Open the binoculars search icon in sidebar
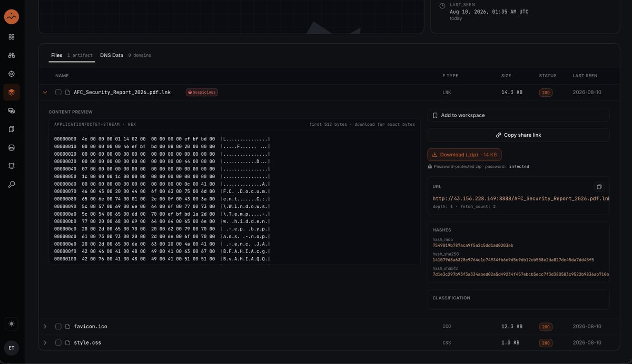Viewport: 632px width, 364px height. click(x=12, y=55)
